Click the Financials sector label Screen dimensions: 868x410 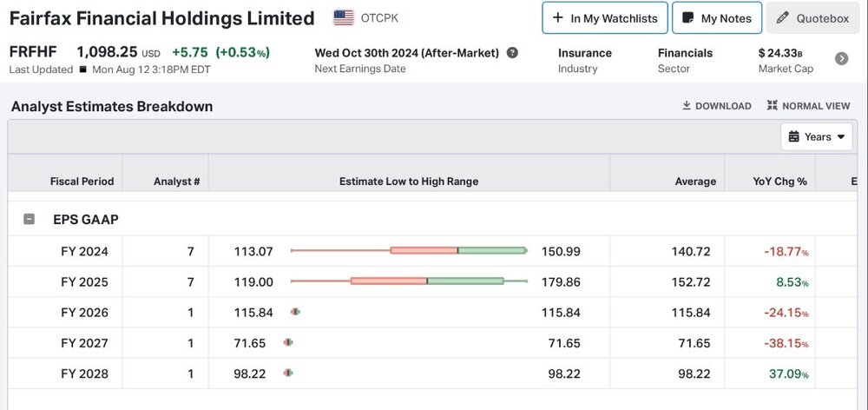pyautogui.click(x=686, y=53)
